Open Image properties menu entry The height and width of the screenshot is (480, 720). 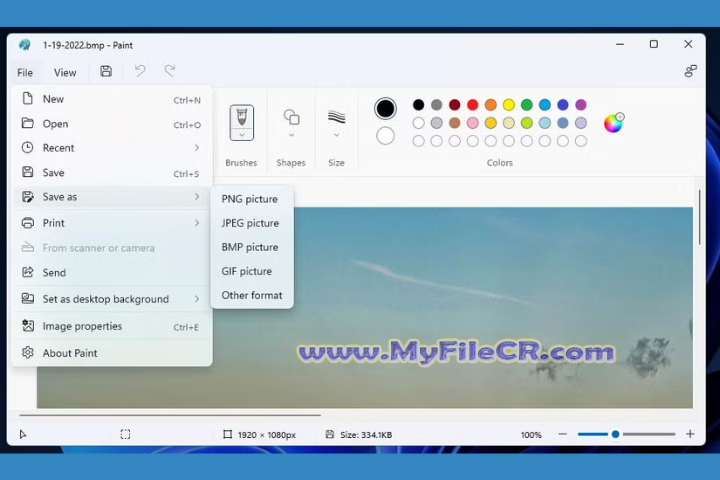point(113,326)
